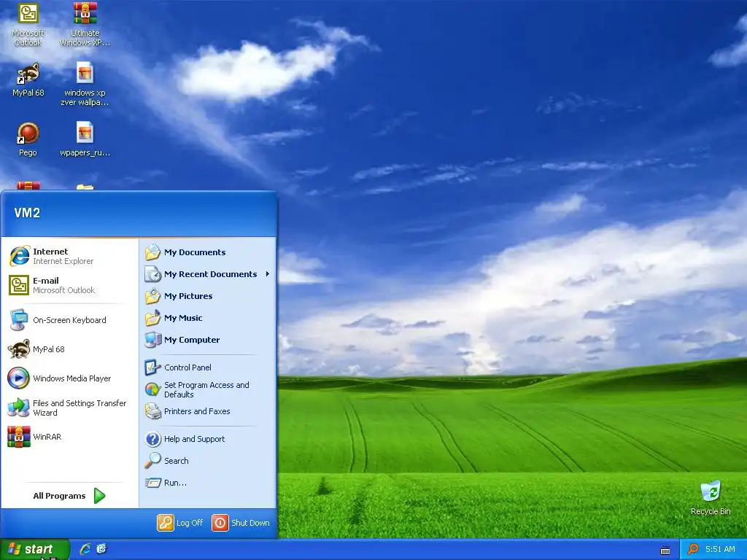
Task: Open the Recycle Bin
Action: [x=711, y=498]
